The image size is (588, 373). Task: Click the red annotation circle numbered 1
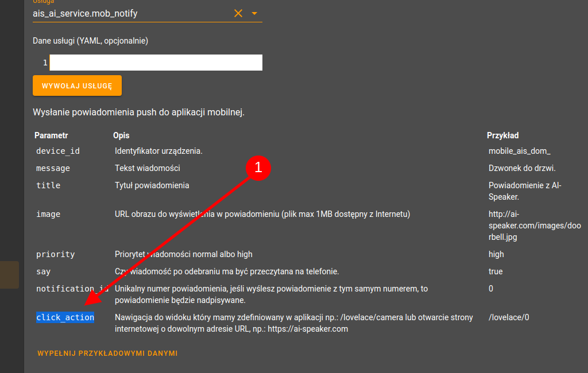pyautogui.click(x=258, y=168)
